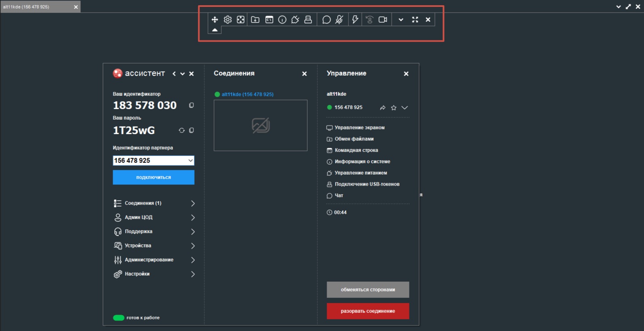Click the four-arrows fullscreen icon in the toolbar

[415, 19]
